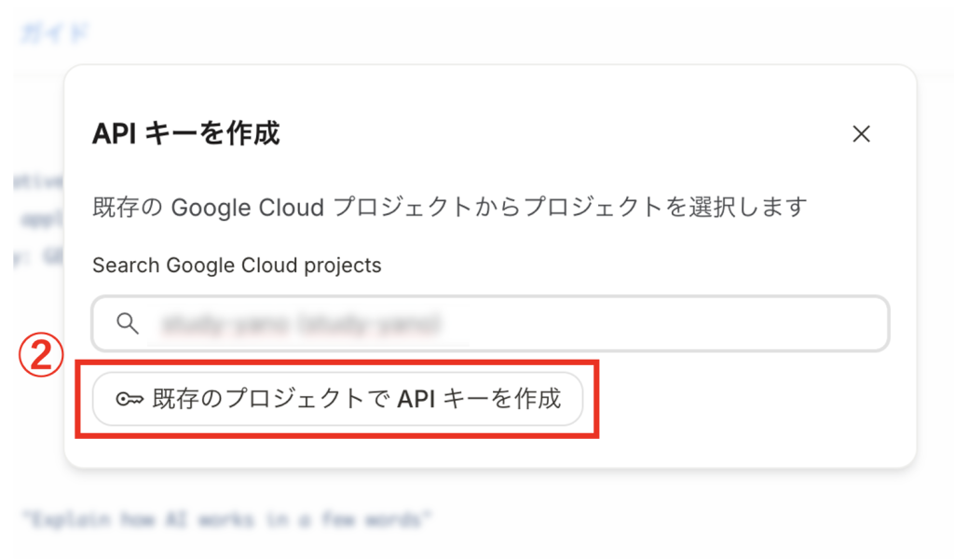The image size is (954, 560).
Task: Click the description text about 既存の Google Cloud
Action: tap(448, 206)
